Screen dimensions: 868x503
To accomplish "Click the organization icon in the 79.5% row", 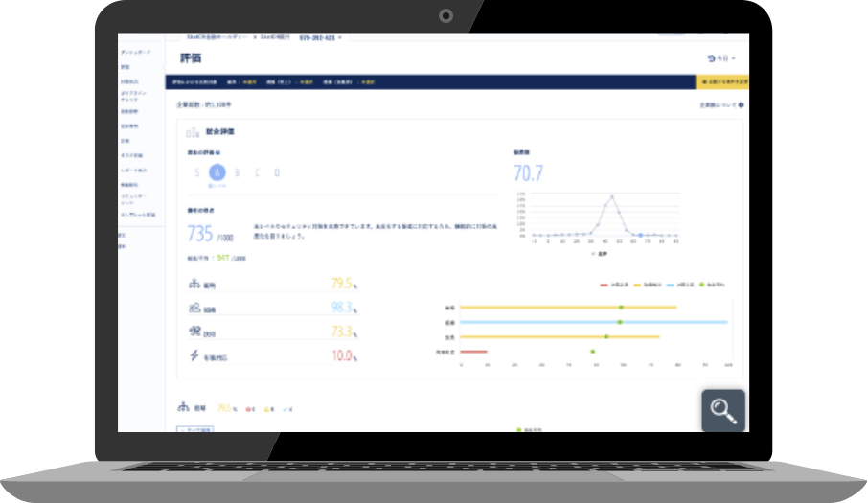I will coord(194,285).
